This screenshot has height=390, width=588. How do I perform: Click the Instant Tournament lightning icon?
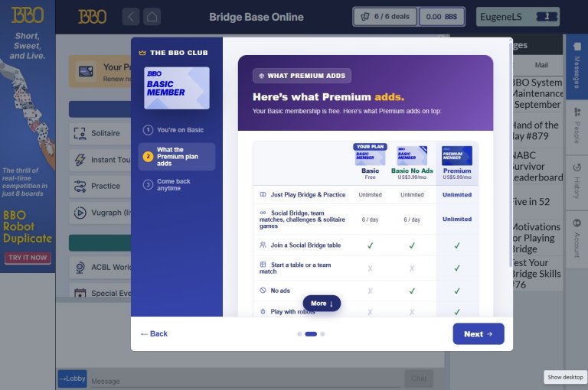(x=80, y=160)
